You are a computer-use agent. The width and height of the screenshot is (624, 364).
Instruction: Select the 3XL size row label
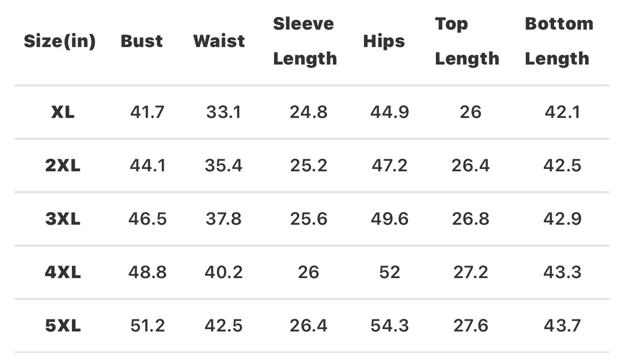(63, 219)
